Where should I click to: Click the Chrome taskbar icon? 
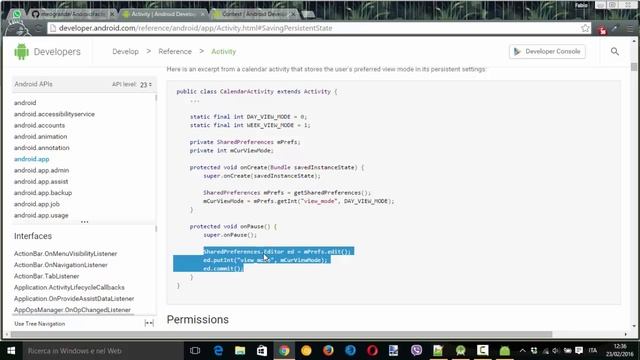[284, 351]
